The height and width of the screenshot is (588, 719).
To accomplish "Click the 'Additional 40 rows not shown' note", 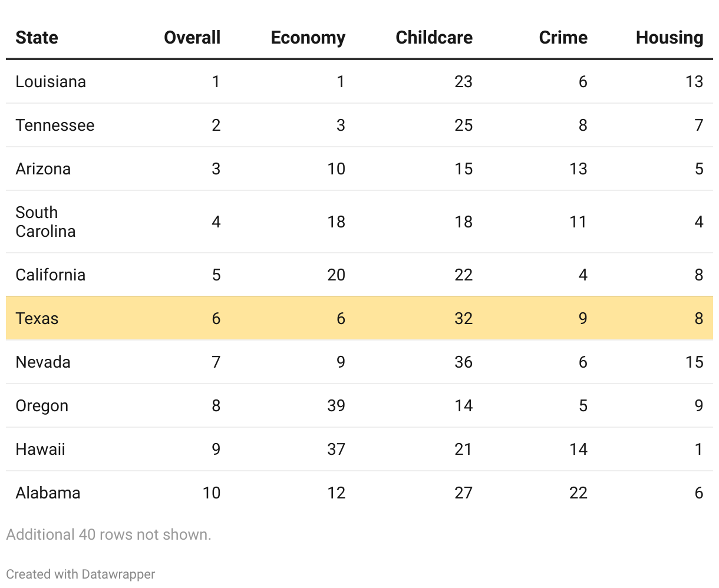I will 108,534.
